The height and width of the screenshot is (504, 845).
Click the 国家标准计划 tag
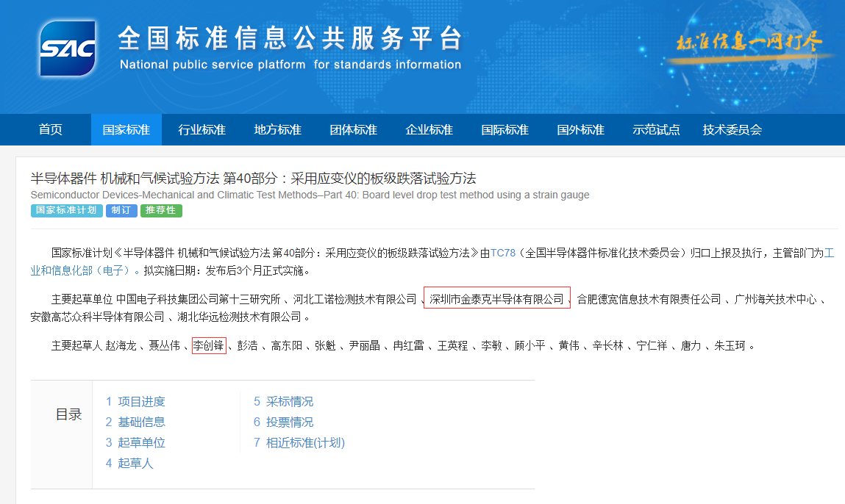tap(66, 211)
